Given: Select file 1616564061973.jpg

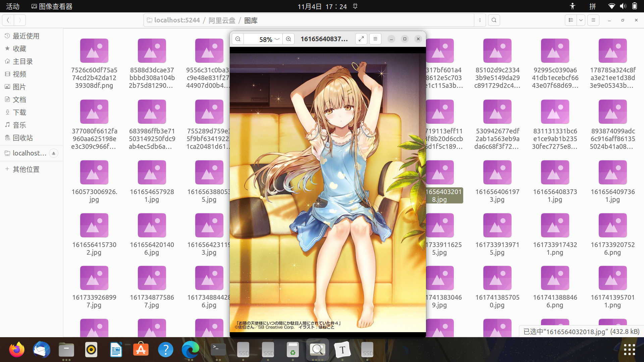Looking at the screenshot, I should click(497, 182).
